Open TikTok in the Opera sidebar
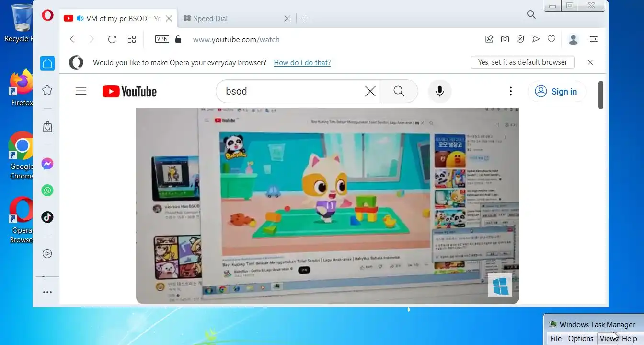Viewport: 644px width, 345px height. [x=47, y=217]
